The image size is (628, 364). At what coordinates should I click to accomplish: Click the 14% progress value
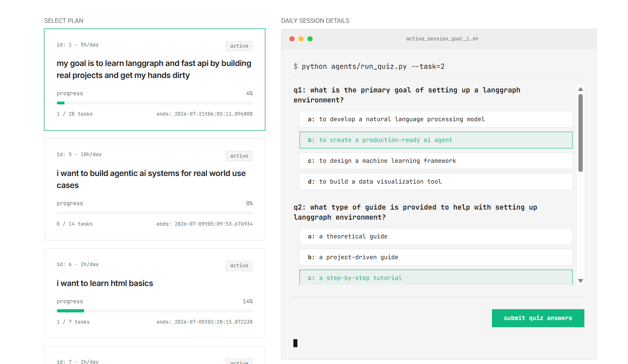[248, 301]
